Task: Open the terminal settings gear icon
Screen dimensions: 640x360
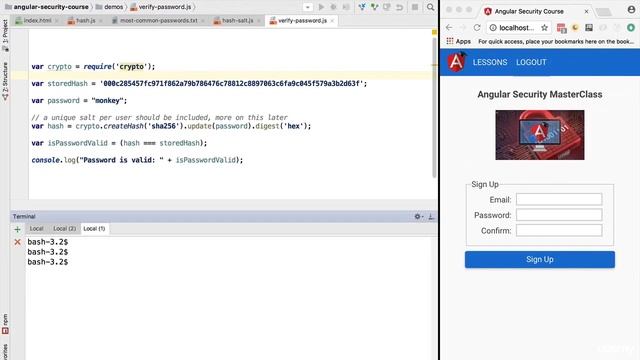Action: click(x=418, y=216)
